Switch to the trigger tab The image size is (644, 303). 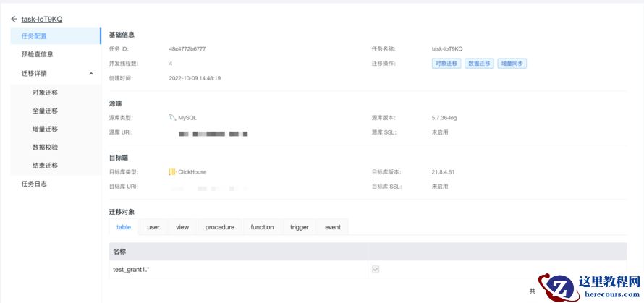click(x=300, y=227)
